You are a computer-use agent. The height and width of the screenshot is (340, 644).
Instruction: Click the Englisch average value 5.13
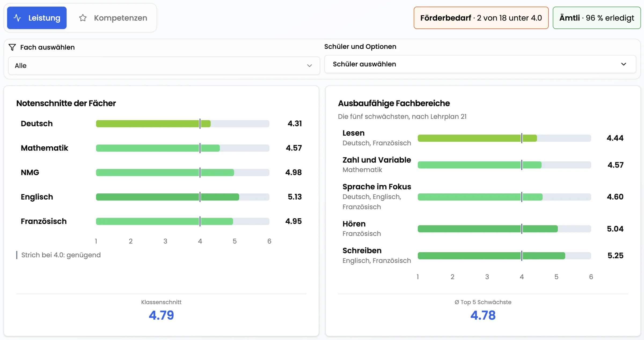pos(295,197)
